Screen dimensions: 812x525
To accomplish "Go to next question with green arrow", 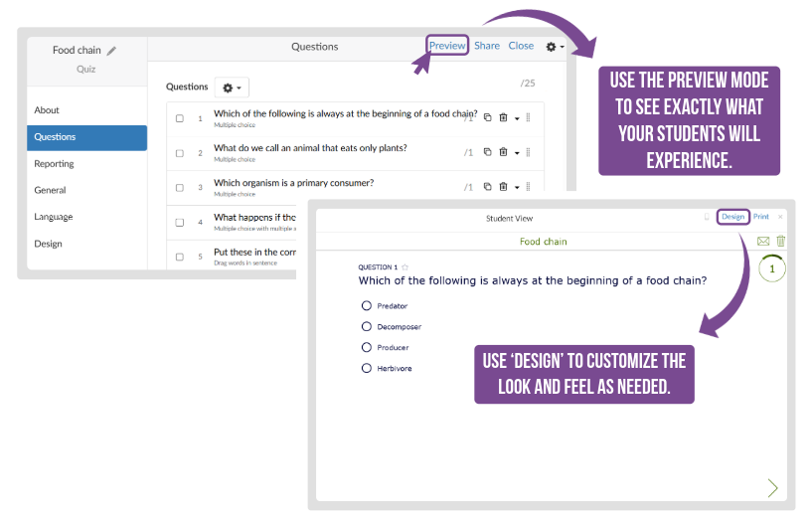I will coord(772,487).
